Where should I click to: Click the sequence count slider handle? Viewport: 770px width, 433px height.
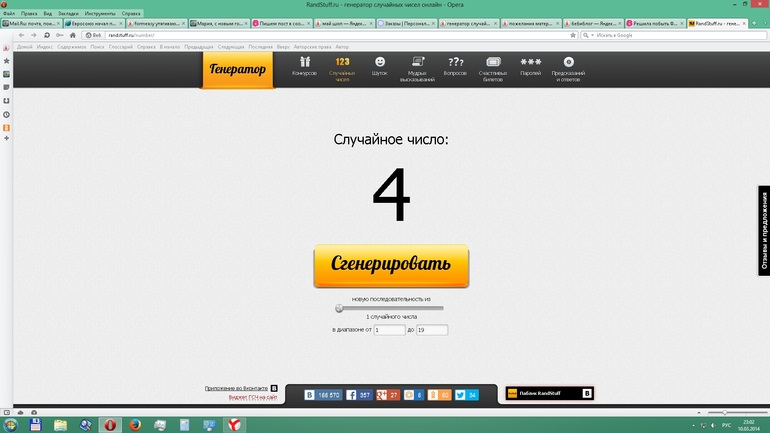coord(339,308)
